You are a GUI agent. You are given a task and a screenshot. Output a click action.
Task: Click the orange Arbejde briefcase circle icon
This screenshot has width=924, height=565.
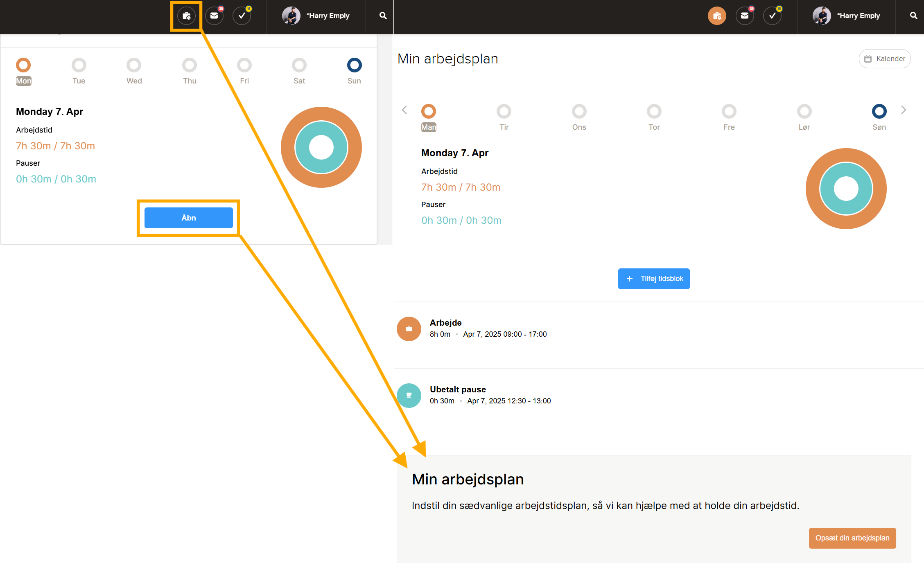409,329
